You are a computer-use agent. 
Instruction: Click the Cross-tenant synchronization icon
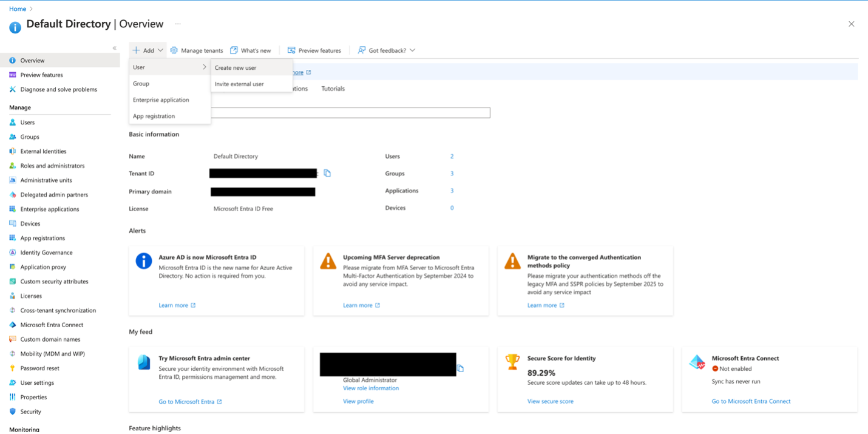click(x=13, y=310)
